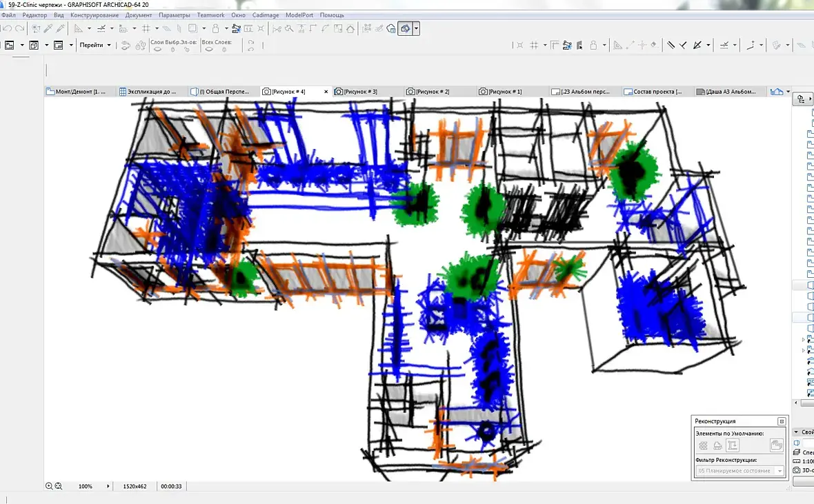This screenshot has width=814, height=504.
Task: Click the set-square guide lines icon
Action: pos(79,28)
